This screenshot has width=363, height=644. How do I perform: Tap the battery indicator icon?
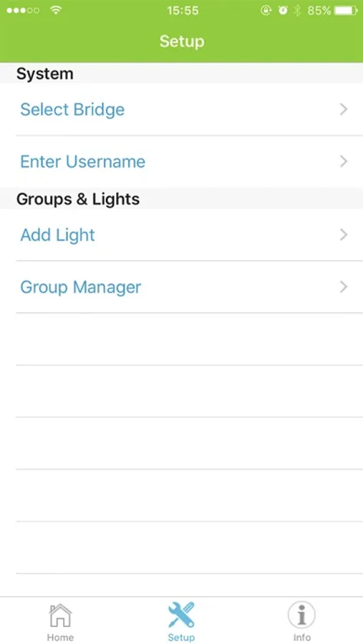(346, 11)
